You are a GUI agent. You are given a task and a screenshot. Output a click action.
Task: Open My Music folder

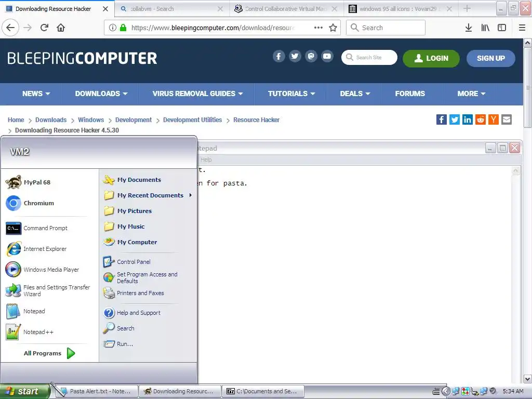tap(124, 227)
